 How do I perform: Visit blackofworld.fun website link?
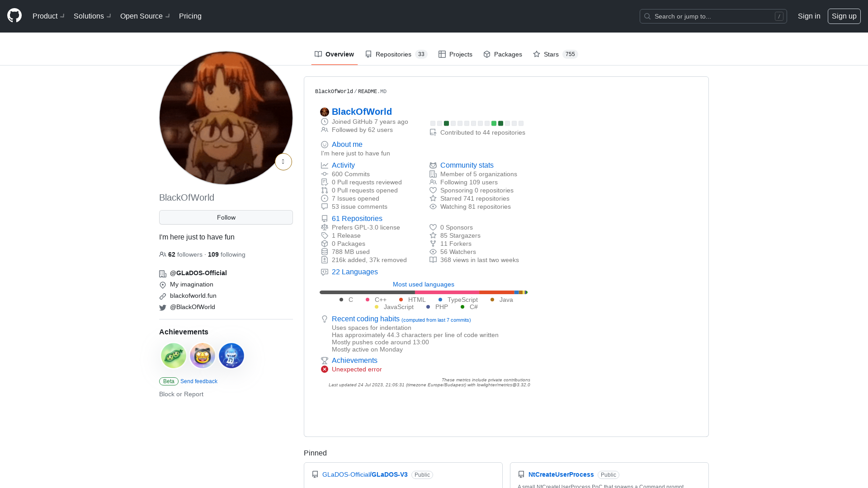click(193, 296)
